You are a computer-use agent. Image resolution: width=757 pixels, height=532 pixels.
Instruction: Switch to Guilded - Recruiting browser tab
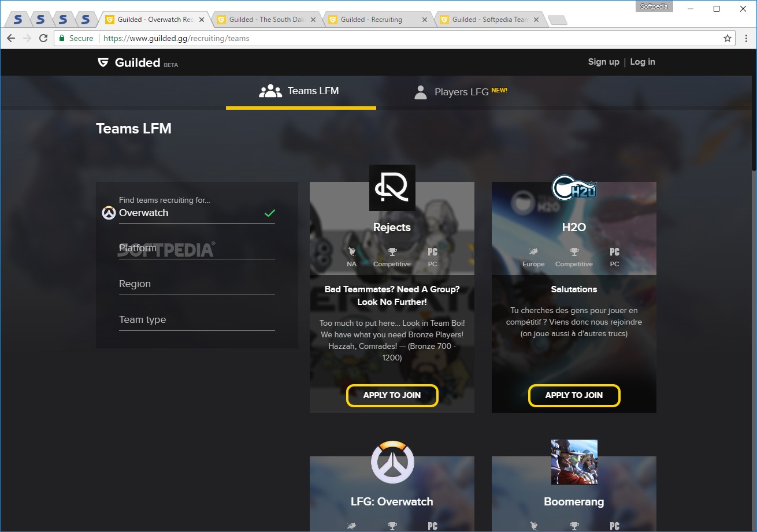point(378,20)
